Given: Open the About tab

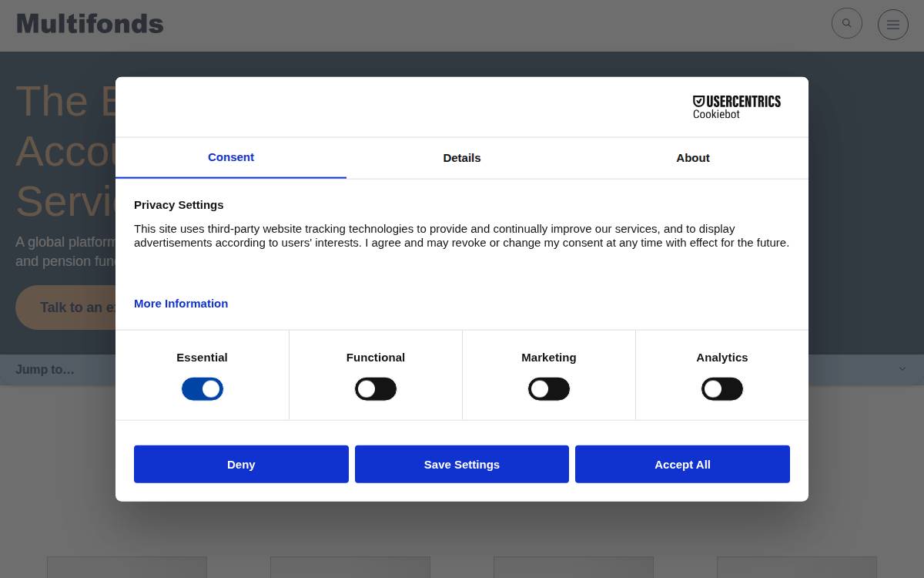Looking at the screenshot, I should tap(693, 158).
